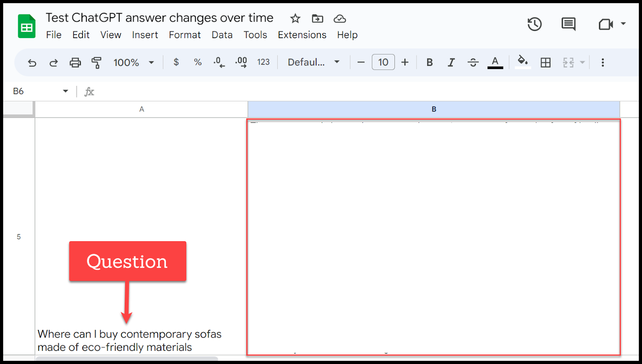Toggle italic formatting

[451, 63]
